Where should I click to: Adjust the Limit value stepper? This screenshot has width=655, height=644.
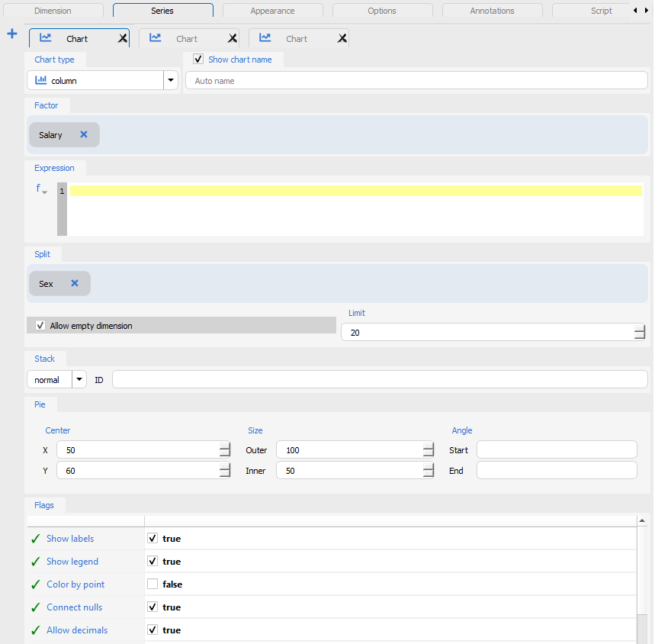(x=640, y=332)
